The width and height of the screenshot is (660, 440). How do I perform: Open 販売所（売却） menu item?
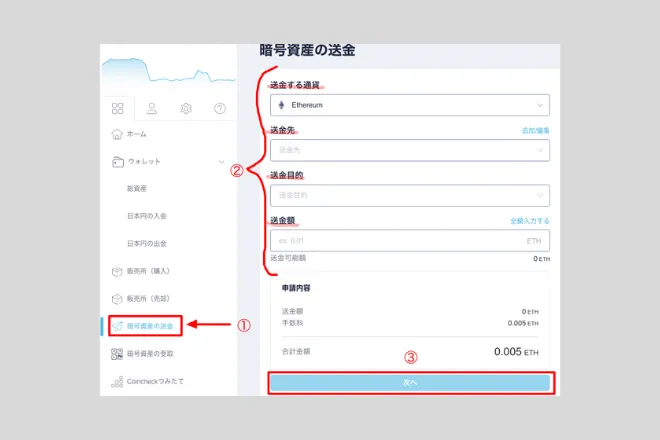click(x=148, y=299)
